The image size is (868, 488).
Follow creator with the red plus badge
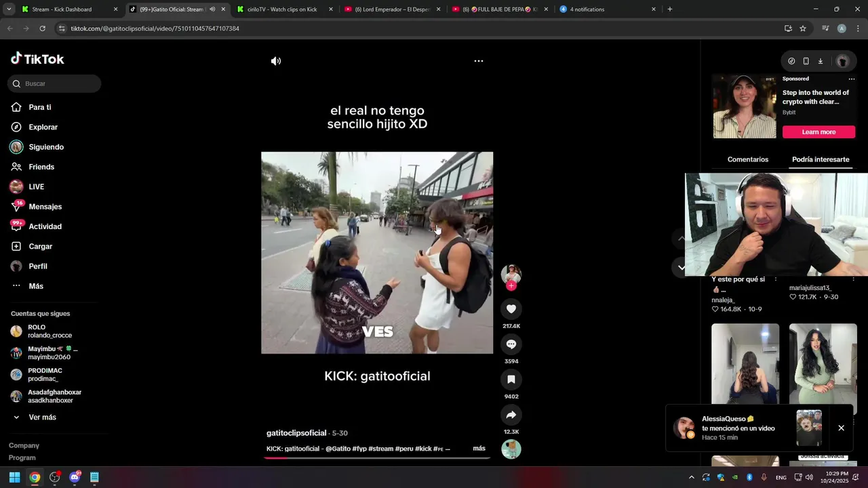[511, 286]
